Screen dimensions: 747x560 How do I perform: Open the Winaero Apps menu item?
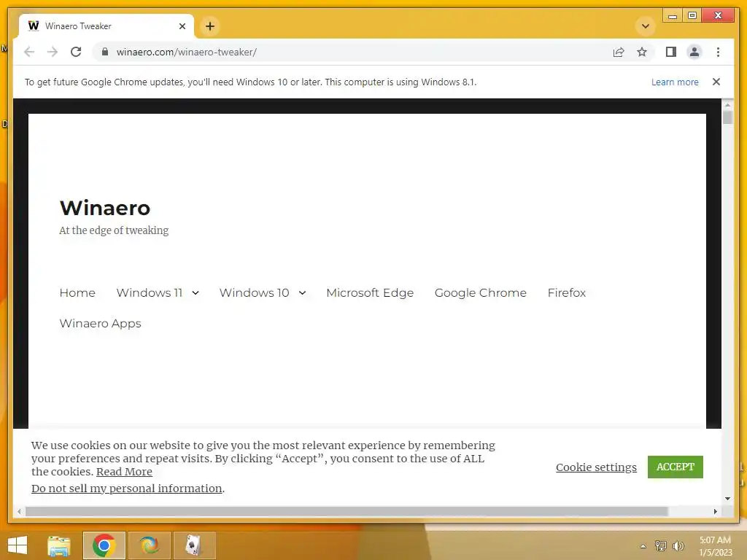click(x=100, y=323)
